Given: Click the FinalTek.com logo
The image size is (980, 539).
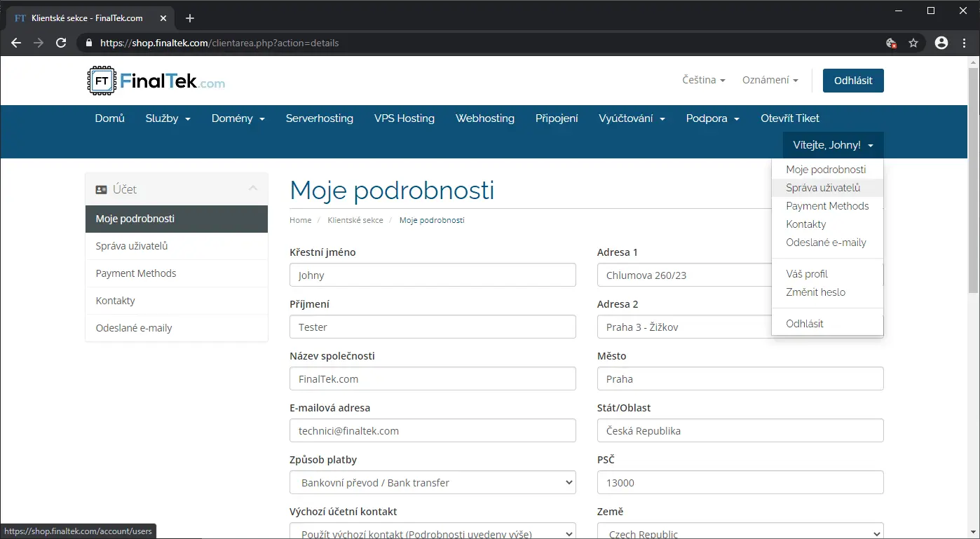Looking at the screenshot, I should pyautogui.click(x=156, y=81).
